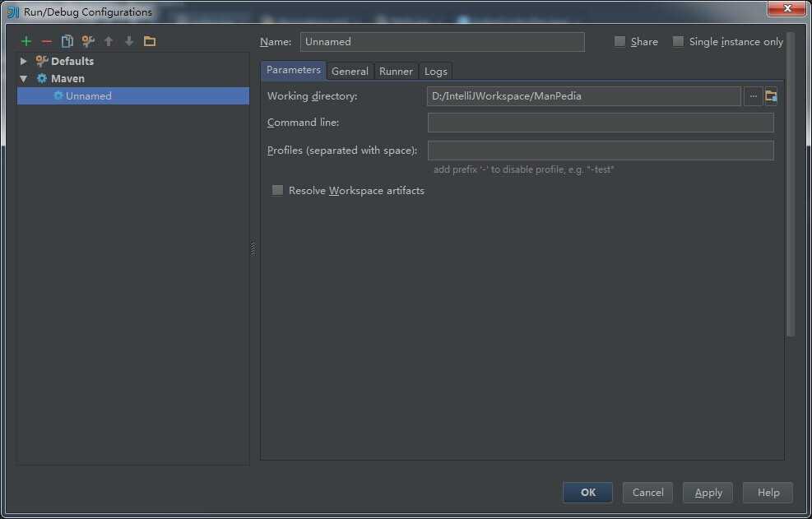Click the vertical scrollbar on the right

(x=790, y=185)
